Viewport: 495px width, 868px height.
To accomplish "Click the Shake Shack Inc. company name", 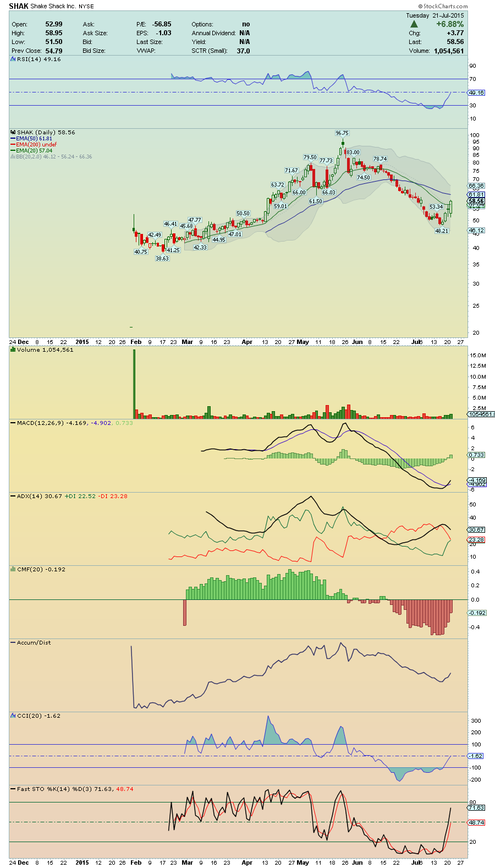I will (x=53, y=7).
